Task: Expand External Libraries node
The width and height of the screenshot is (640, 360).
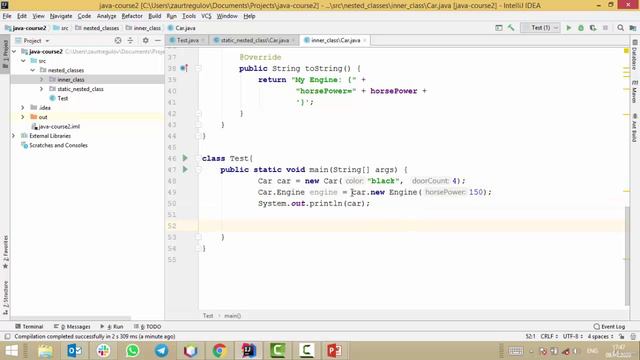Action: pyautogui.click(x=14, y=136)
